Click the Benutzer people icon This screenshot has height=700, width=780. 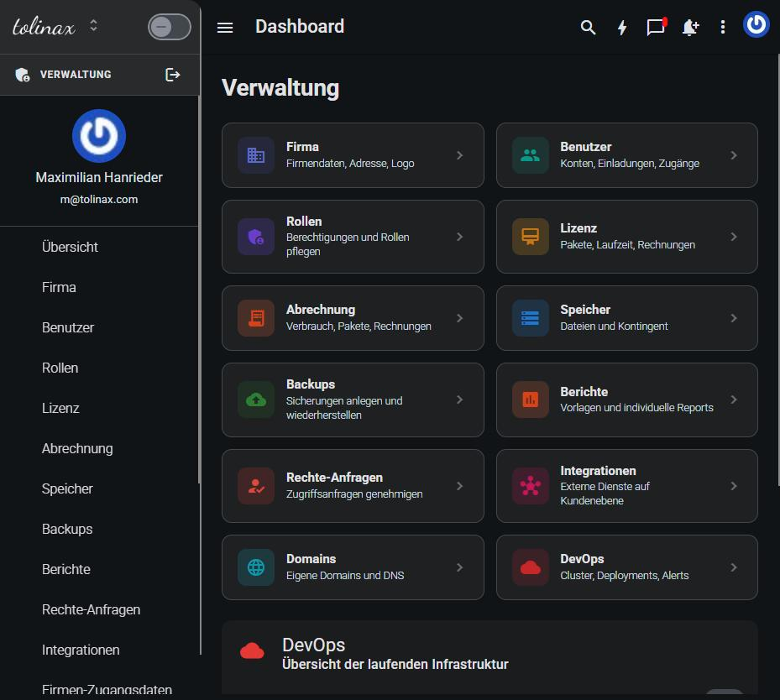tap(531, 155)
